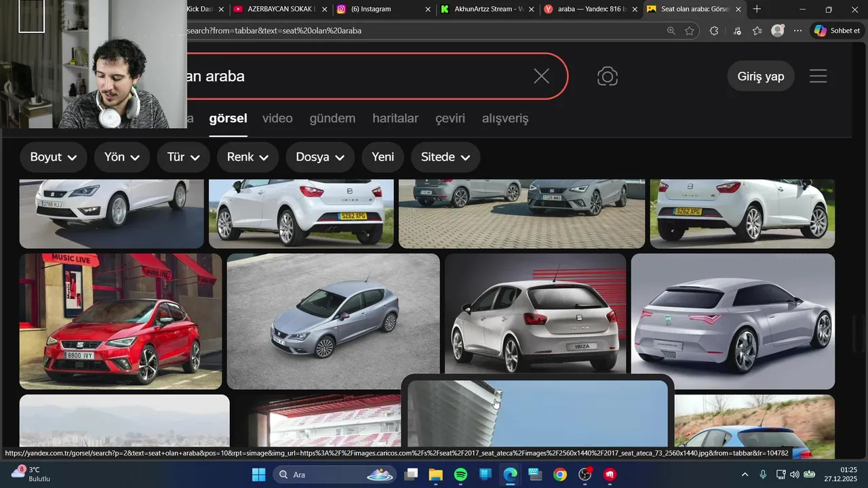This screenshot has width=868, height=488.
Task: Open Microsoft Edge on the taskbar
Action: (x=510, y=474)
